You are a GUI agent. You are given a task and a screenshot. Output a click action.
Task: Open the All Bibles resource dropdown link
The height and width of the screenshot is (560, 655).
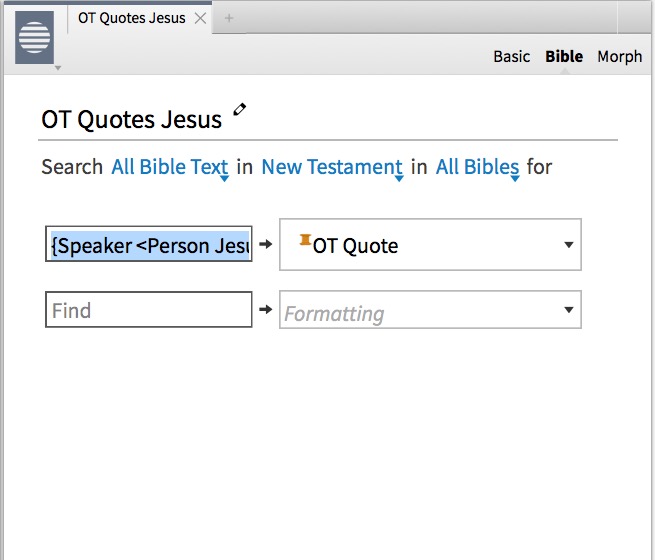(x=477, y=167)
